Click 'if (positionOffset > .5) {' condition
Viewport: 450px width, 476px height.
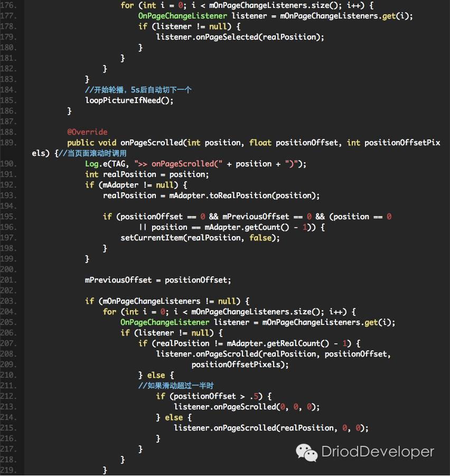point(214,396)
